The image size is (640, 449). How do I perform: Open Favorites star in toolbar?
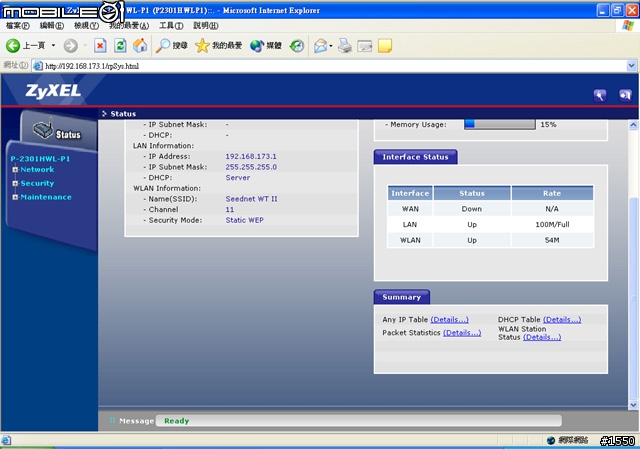(202, 45)
